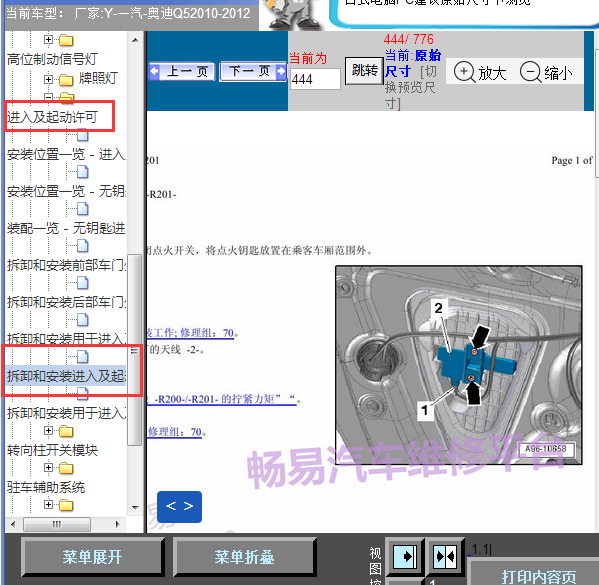
Task: Expand the folder above 高位制动信号灯
Action: point(48,39)
